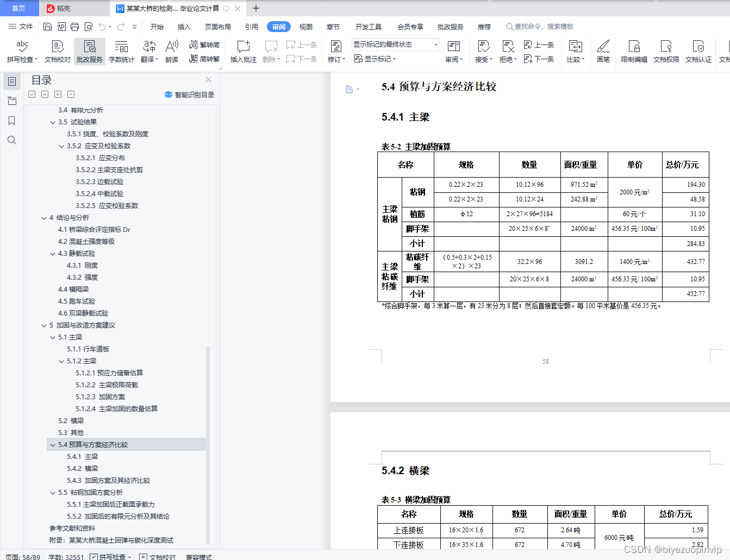Collapse the 4 结论与分析 node
The width and height of the screenshot is (730, 560).
coord(44,218)
